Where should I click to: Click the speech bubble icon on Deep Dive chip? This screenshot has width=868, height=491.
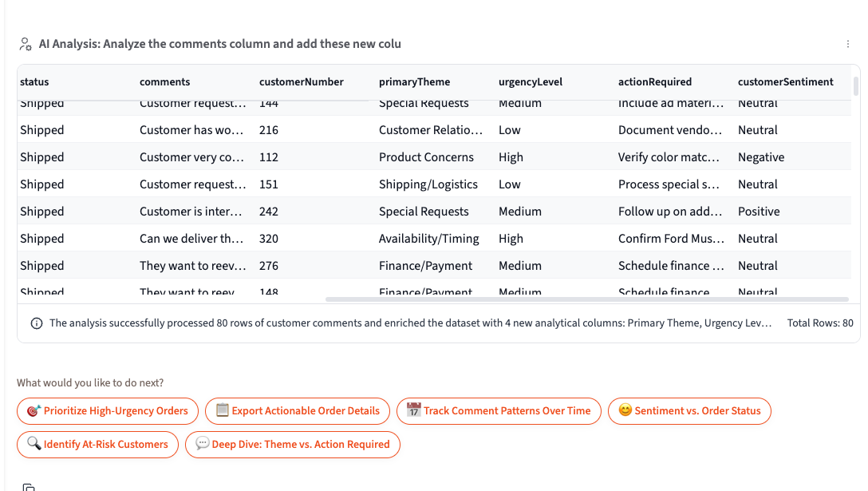203,444
